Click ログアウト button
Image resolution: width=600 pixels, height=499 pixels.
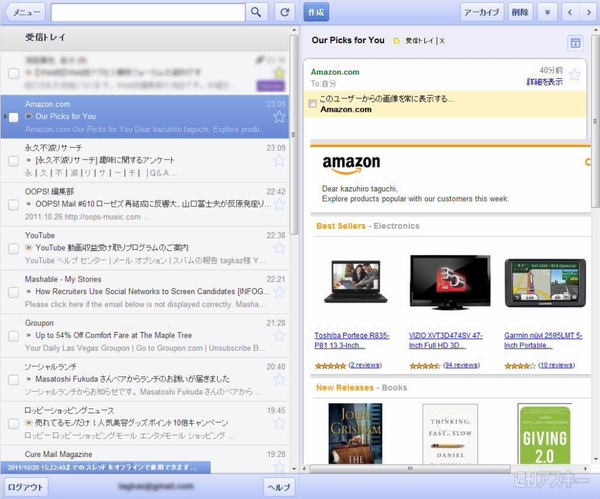26,487
